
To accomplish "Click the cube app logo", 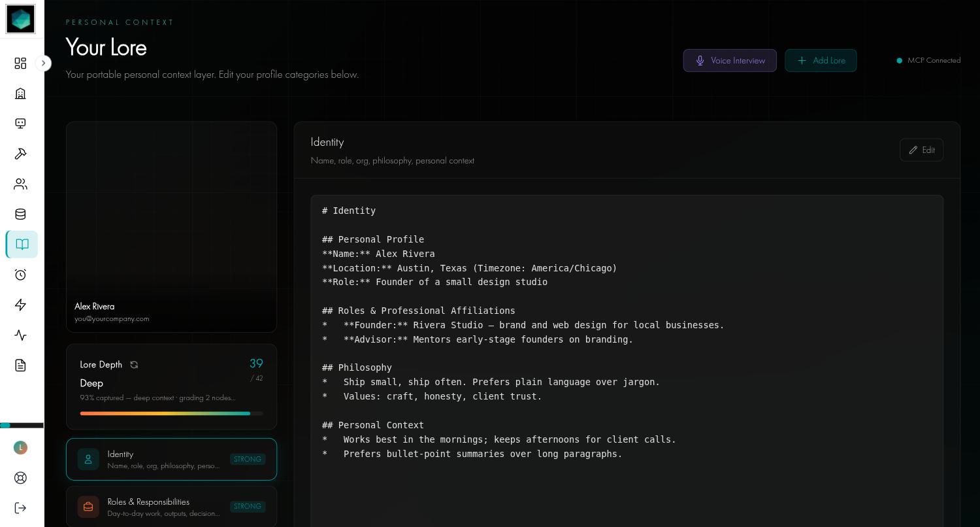I will pyautogui.click(x=20, y=19).
